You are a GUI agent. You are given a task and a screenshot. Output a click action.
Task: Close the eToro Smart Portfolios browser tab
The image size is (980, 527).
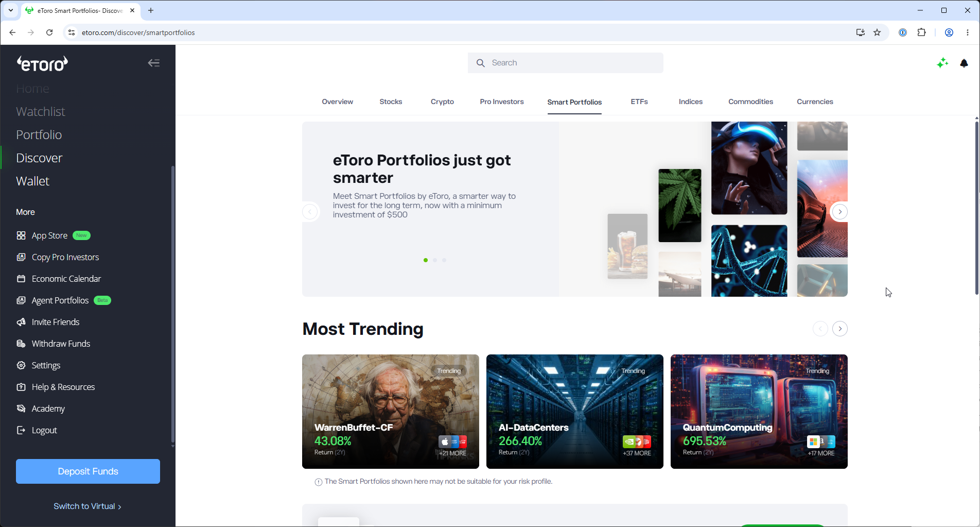point(132,10)
